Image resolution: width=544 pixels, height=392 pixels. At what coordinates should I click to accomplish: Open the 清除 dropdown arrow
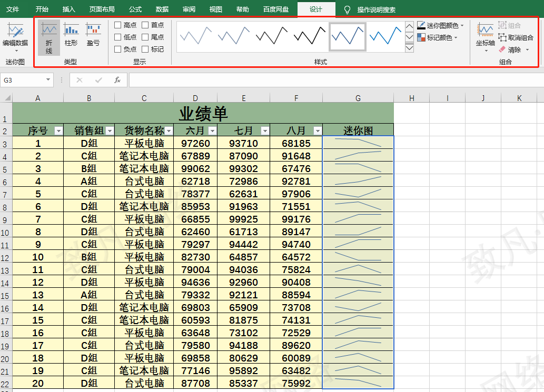527,50
